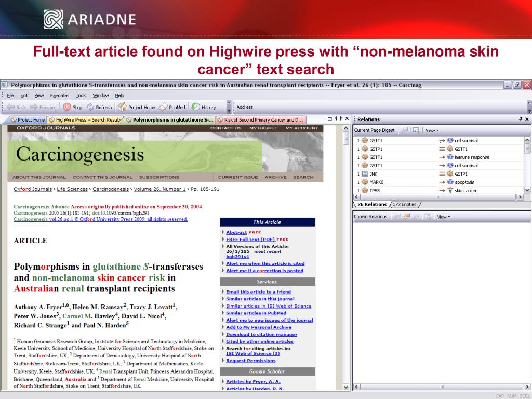Viewport: 532px width, 399px height.
Task: Click GSTP1 in the second relations row
Action: click(376, 149)
